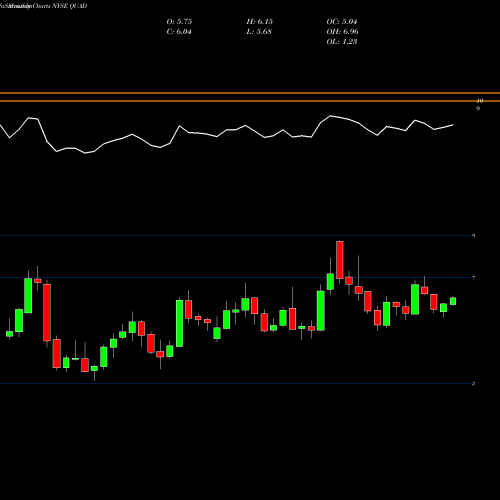Select the close value C: 6.04
The width and height of the screenshot is (500, 500).
[179, 32]
